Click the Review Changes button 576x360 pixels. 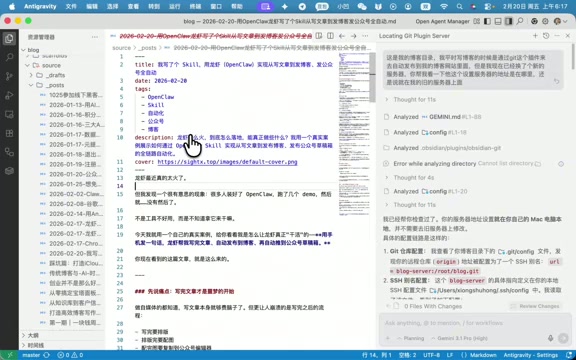coord(535,306)
